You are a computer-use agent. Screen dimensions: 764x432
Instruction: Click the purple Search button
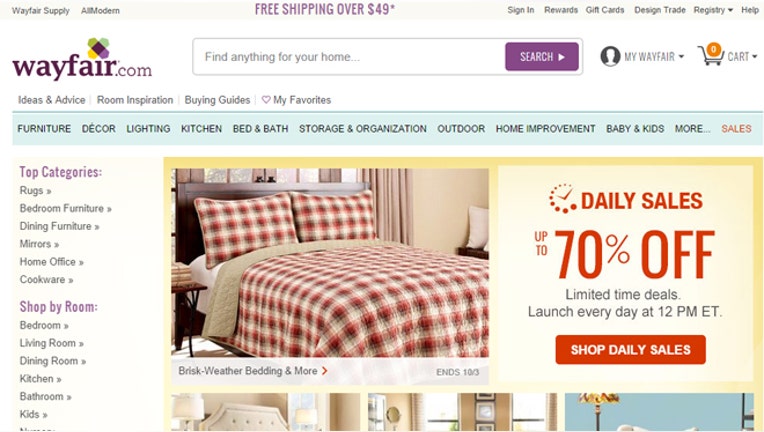pos(542,56)
